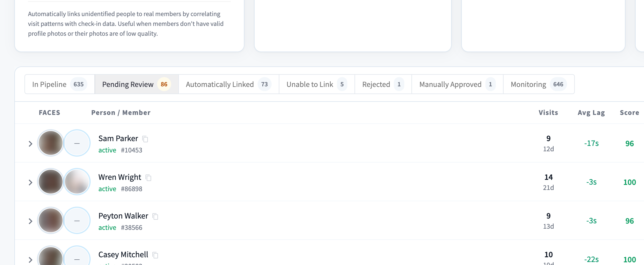View the Rejected tab
This screenshot has width=644, height=265.
383,84
